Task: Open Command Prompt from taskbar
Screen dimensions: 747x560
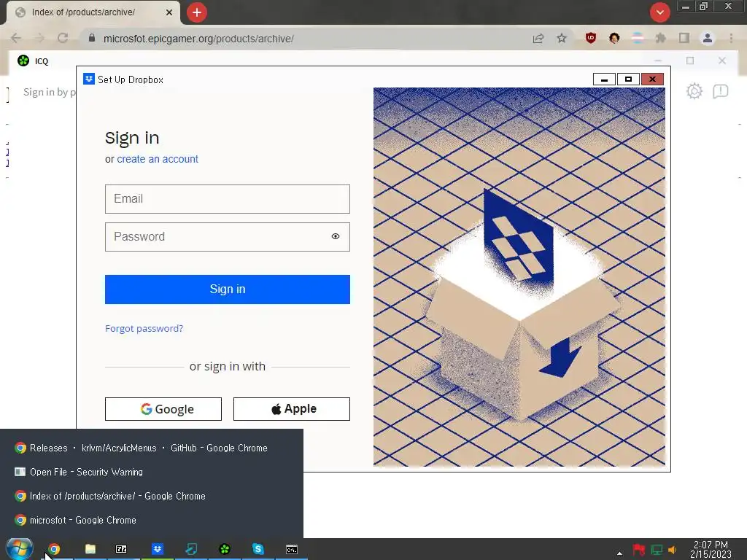Action: pos(292,549)
